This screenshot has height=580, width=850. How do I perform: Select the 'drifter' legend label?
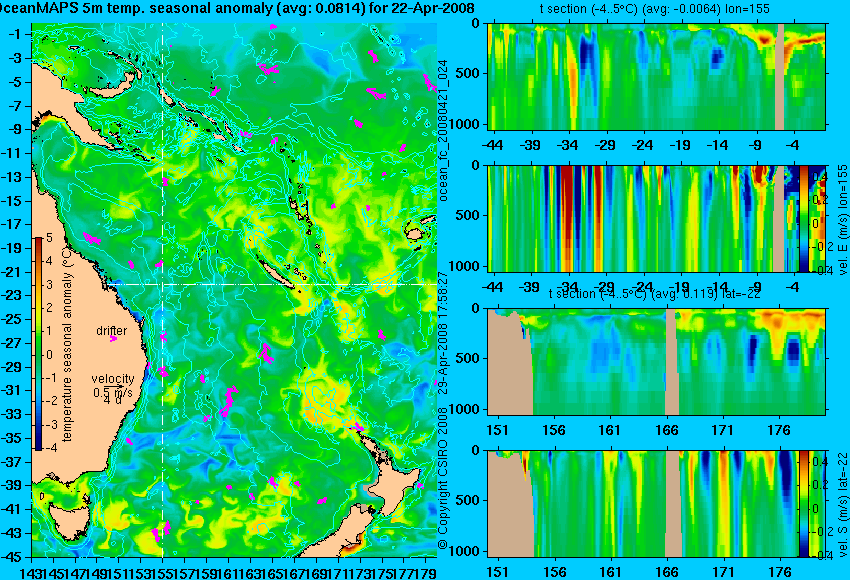click(x=112, y=331)
